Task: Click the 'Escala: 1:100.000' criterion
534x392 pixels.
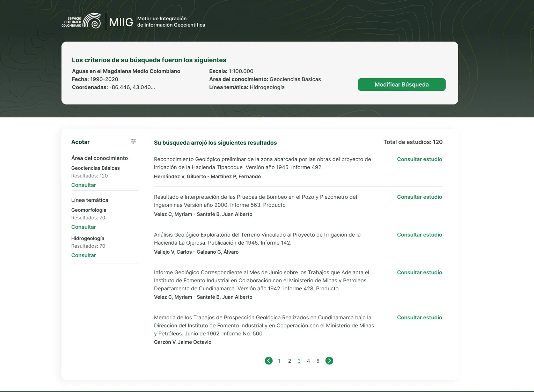Action: click(x=231, y=71)
